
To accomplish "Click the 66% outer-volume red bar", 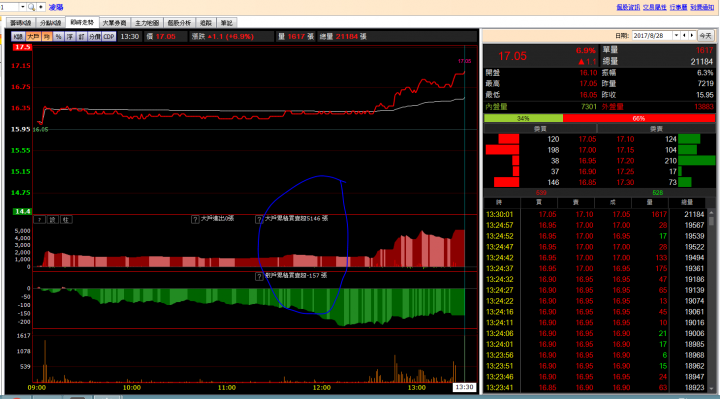I will coord(639,118).
